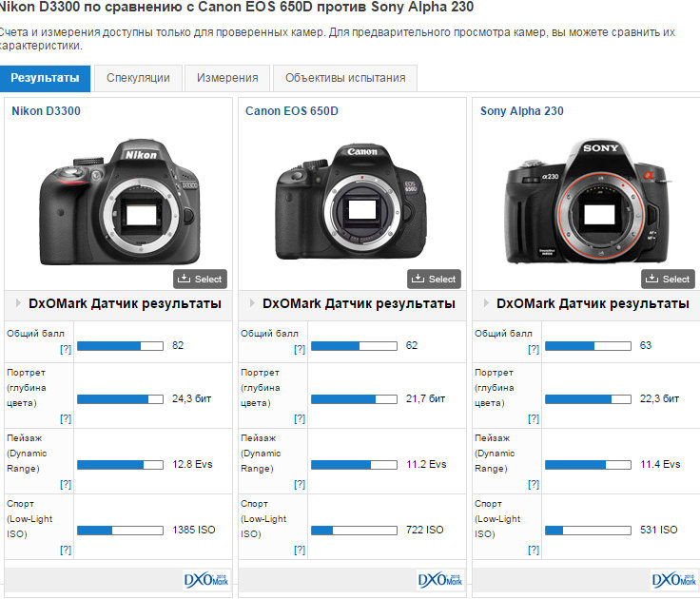The height and width of the screenshot is (599, 700).
Task: Open Sony Портрет [?] help
Action: [534, 418]
